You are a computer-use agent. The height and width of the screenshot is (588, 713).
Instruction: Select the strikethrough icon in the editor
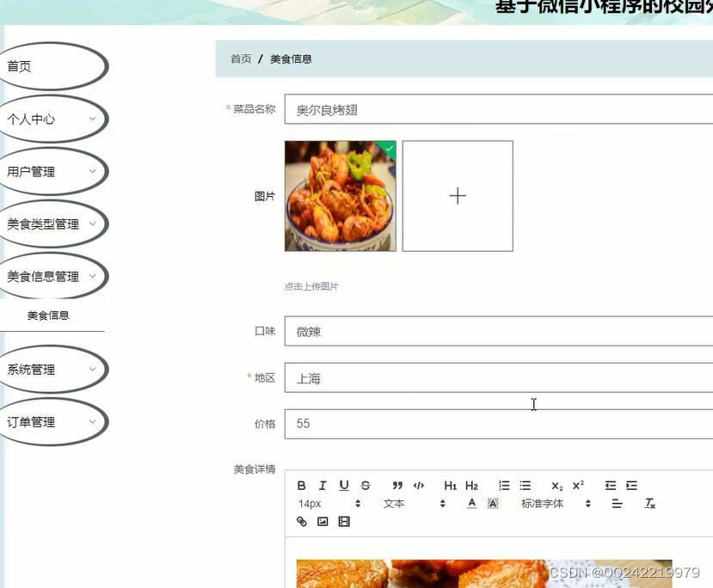[x=365, y=485]
